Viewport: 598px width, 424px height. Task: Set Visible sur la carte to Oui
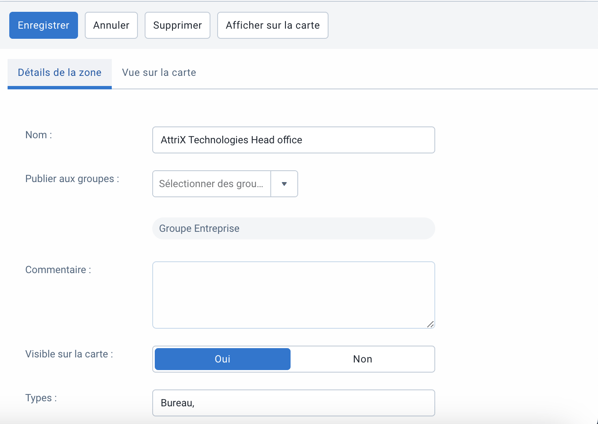222,359
